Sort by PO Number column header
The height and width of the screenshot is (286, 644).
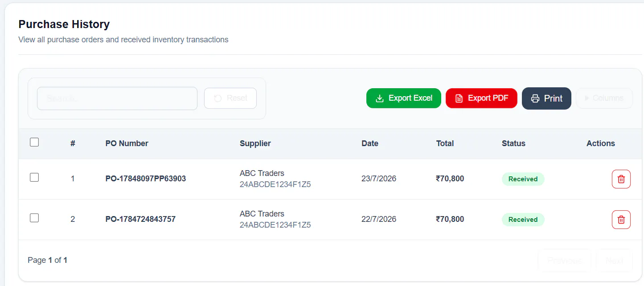[x=127, y=143]
